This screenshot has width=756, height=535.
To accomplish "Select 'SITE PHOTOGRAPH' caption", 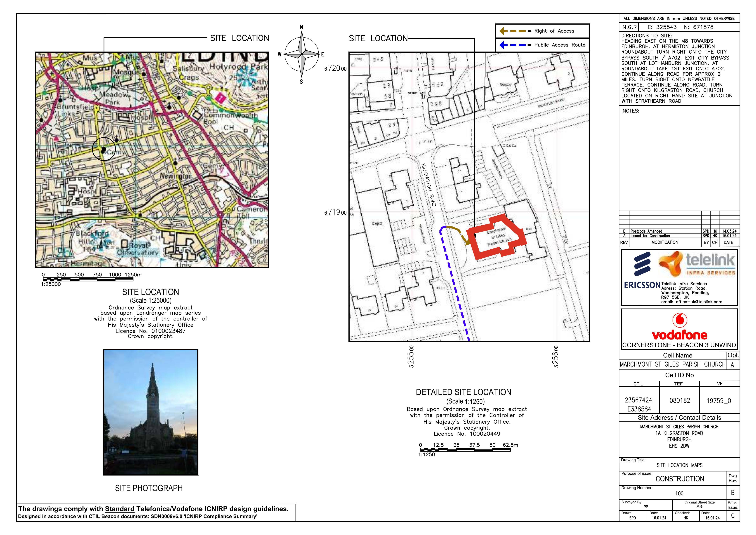I will (149, 488).
